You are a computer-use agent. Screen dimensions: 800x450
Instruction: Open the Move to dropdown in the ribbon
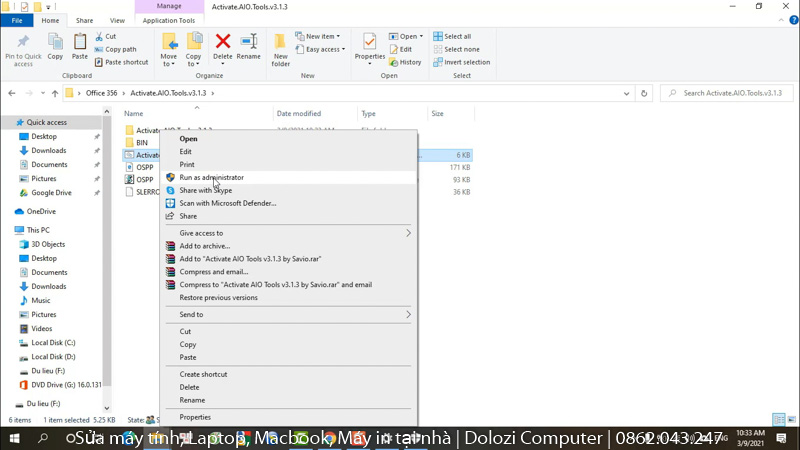(x=169, y=46)
